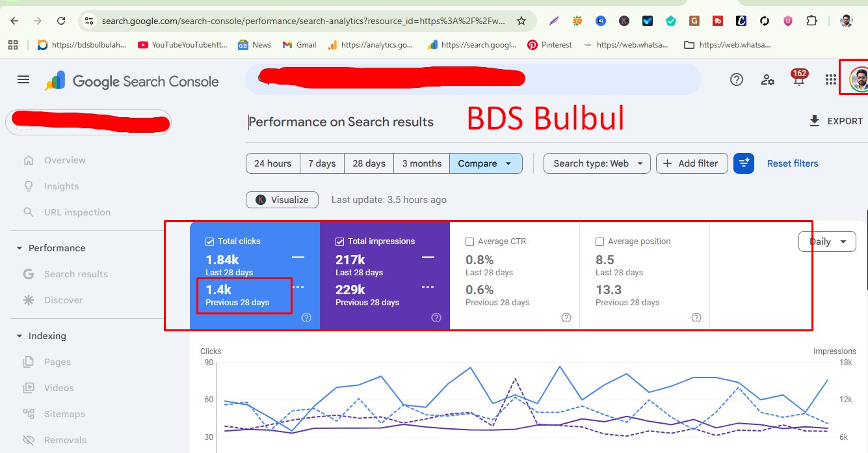Open help for Total clicks card
This screenshot has height=453, width=868.
point(306,318)
